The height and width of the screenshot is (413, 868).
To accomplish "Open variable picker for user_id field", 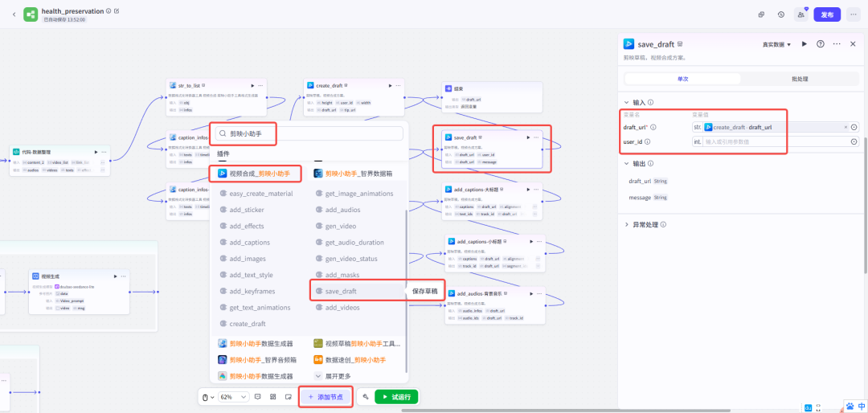I will coord(854,141).
